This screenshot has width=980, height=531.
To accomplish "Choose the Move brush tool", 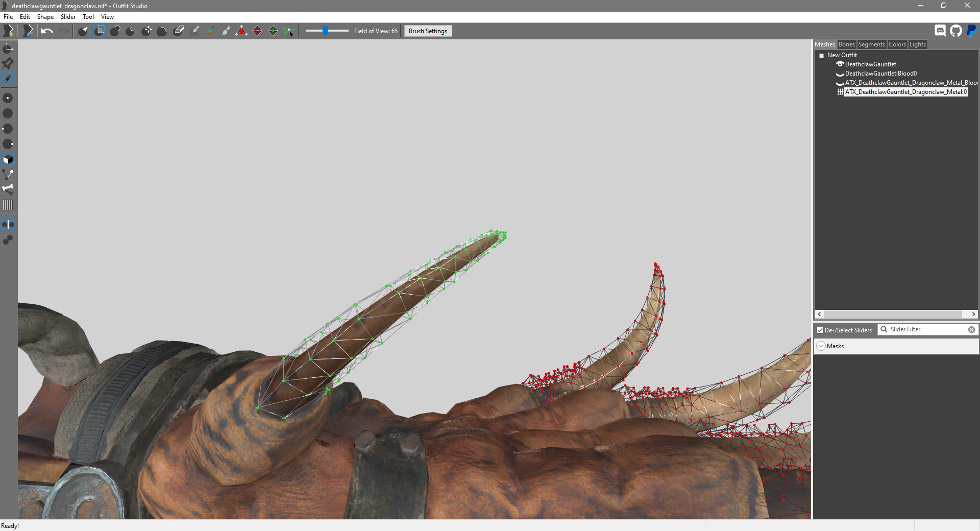I will point(146,31).
